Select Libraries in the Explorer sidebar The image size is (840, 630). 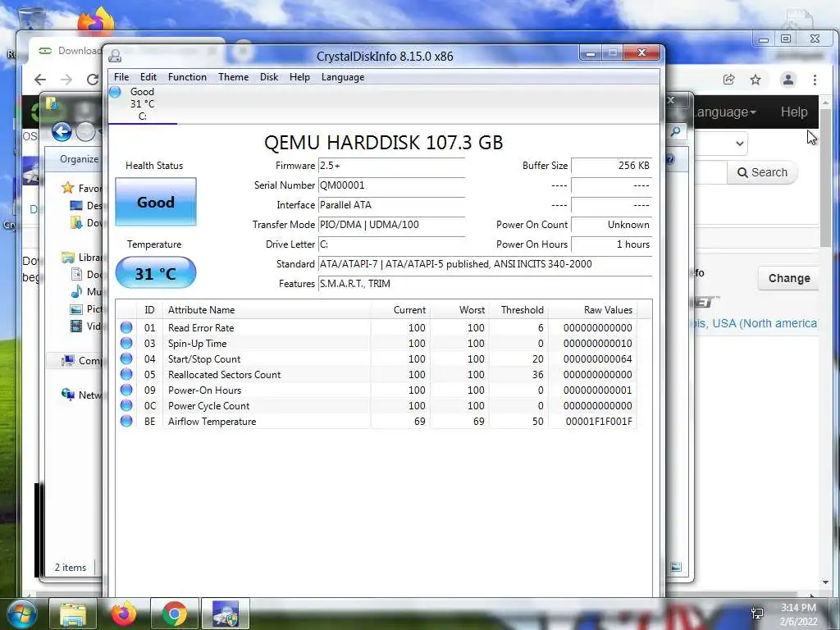82,257
